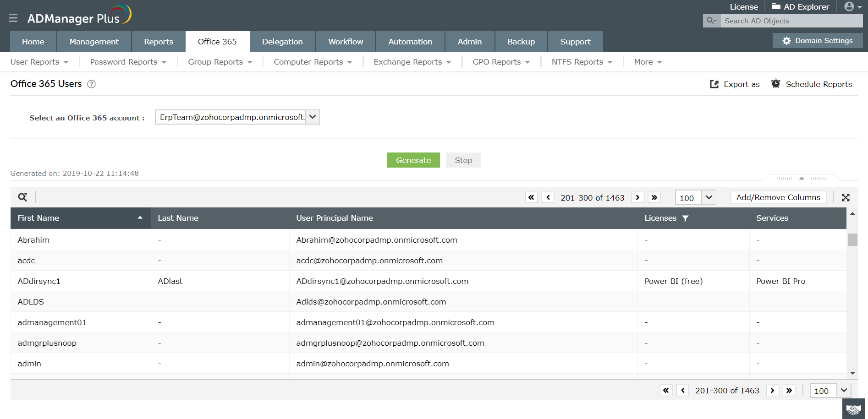Expand the Group Reports menu
Image resolution: width=868 pixels, height=419 pixels.
220,62
